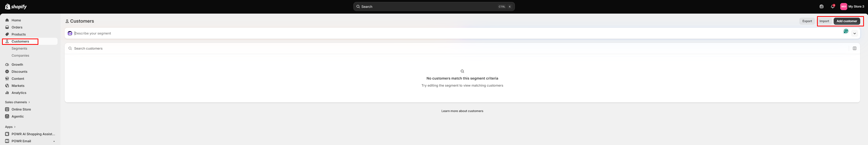This screenshot has height=145, width=868.
Task: Click the Shopify logo in header
Action: pos(16,6)
